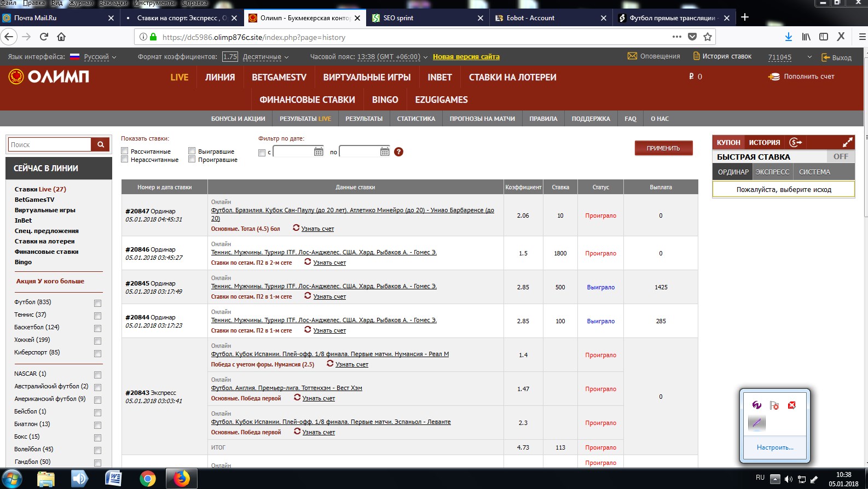Reload the page in browser toolbar
The image size is (868, 489).
tap(44, 37)
